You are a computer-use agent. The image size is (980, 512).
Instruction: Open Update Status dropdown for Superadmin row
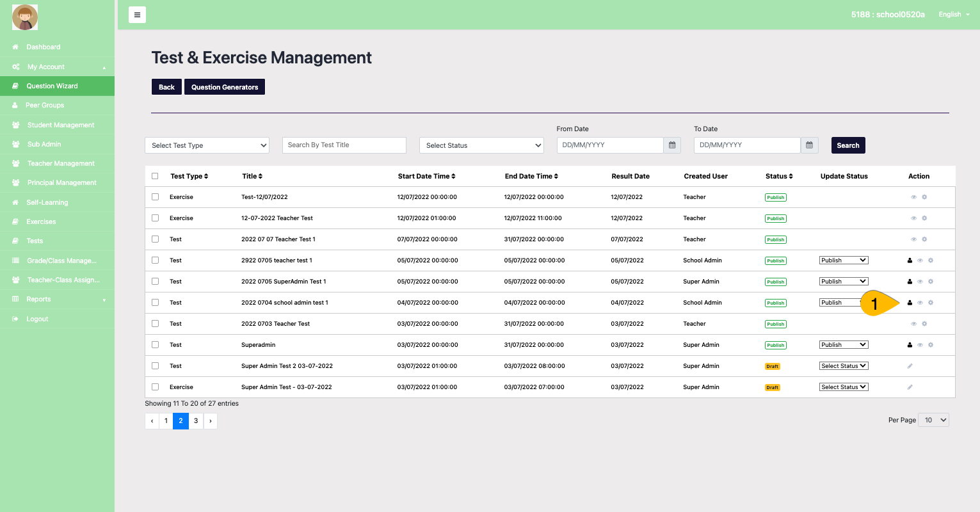pyautogui.click(x=844, y=345)
